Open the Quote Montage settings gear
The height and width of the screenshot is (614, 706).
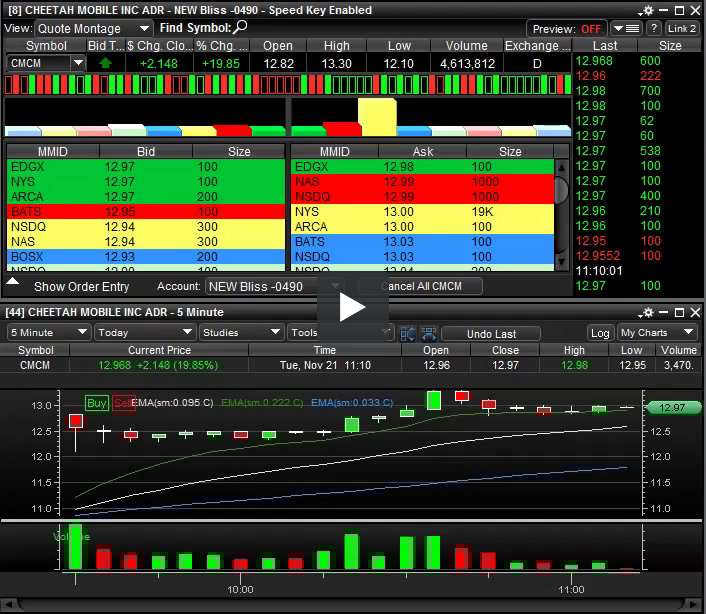650,9
